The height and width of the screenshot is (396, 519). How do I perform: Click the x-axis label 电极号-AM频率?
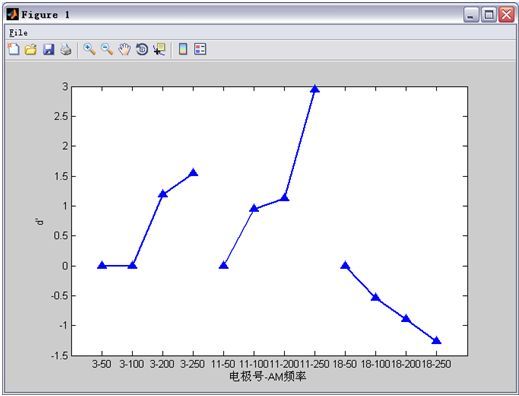(268, 377)
